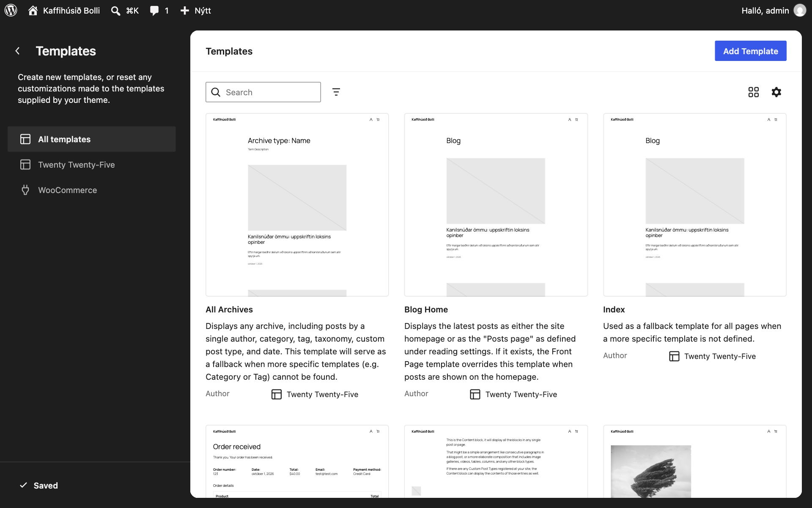The height and width of the screenshot is (508, 812).
Task: Click the theme icon beside Index author
Action: tap(674, 356)
